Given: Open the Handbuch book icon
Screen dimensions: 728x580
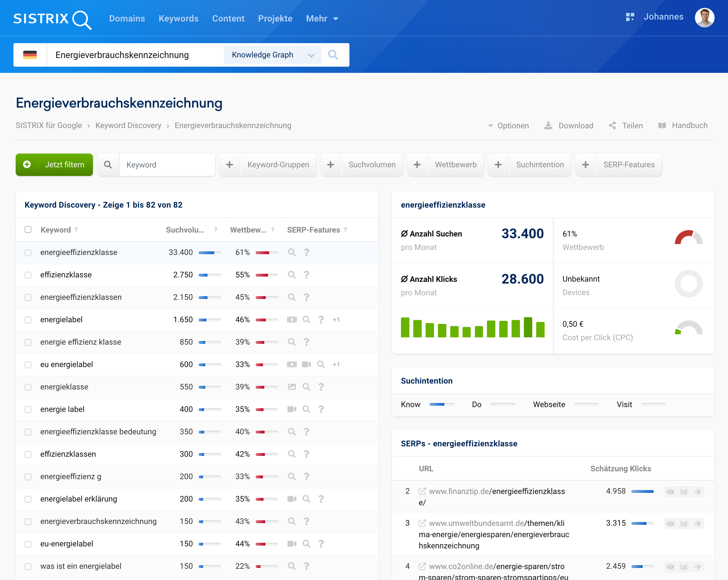Looking at the screenshot, I should point(662,126).
